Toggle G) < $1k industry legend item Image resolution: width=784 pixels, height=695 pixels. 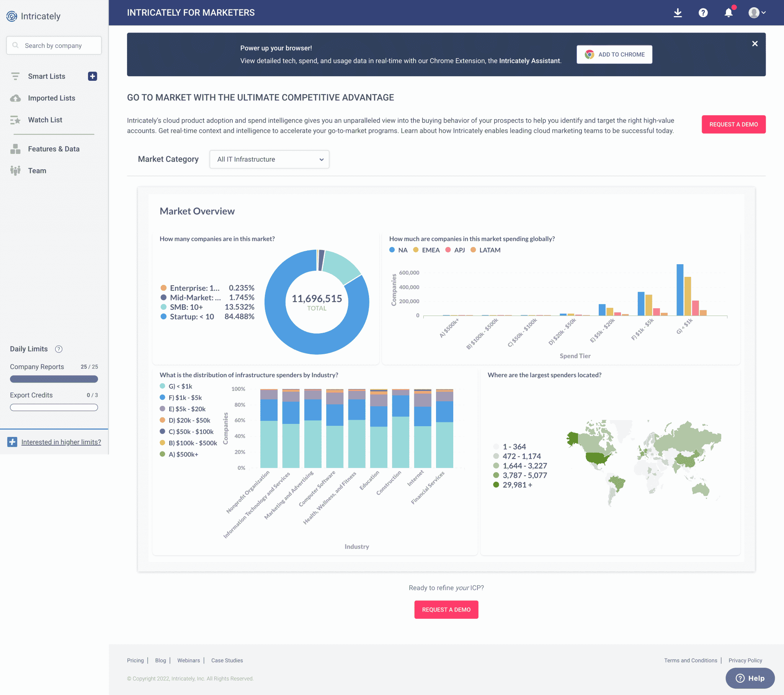click(x=176, y=386)
